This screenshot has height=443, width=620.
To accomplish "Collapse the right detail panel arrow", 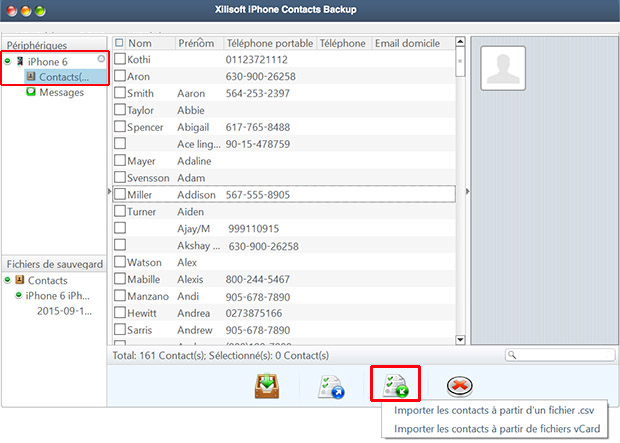I will (x=467, y=191).
